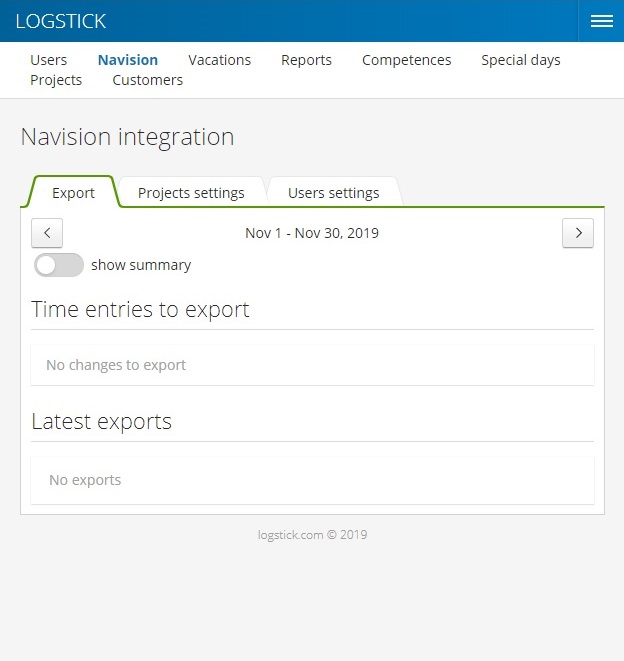The height and width of the screenshot is (661, 624).
Task: Toggle the show summary switch
Action: click(x=59, y=265)
